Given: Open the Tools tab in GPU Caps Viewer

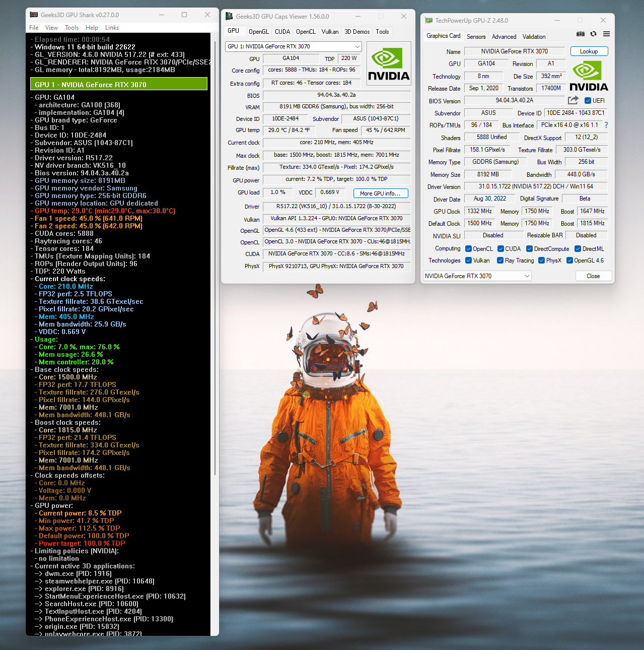Looking at the screenshot, I should (x=382, y=31).
